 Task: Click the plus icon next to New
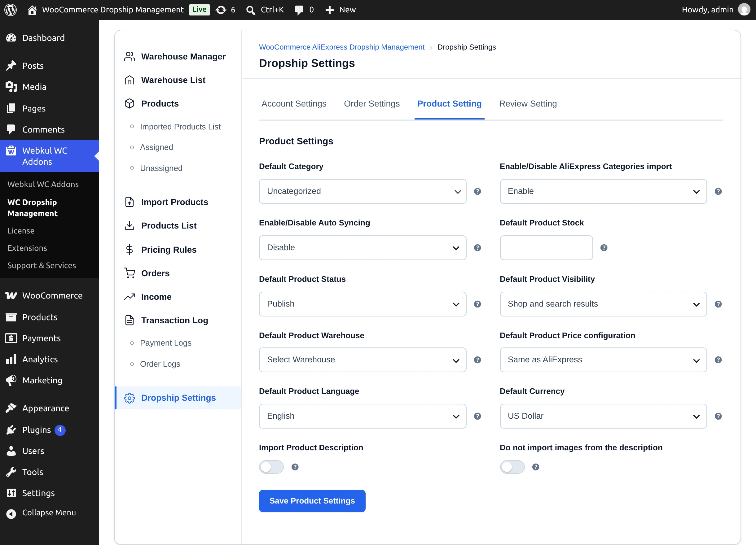(329, 10)
